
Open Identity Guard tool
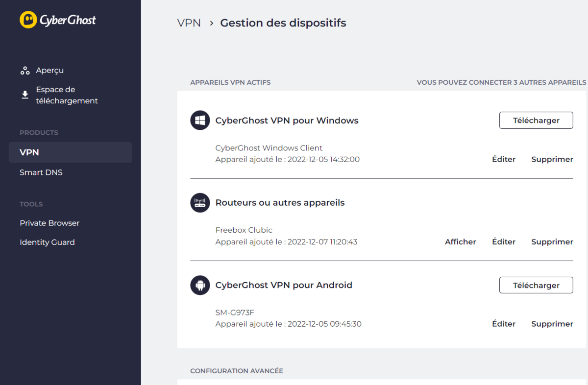pyautogui.click(x=47, y=242)
